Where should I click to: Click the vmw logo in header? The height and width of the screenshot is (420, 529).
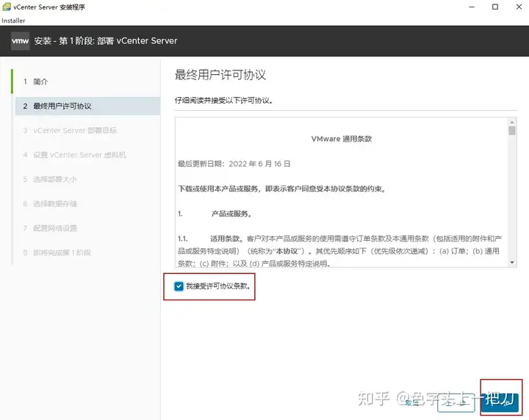21,41
